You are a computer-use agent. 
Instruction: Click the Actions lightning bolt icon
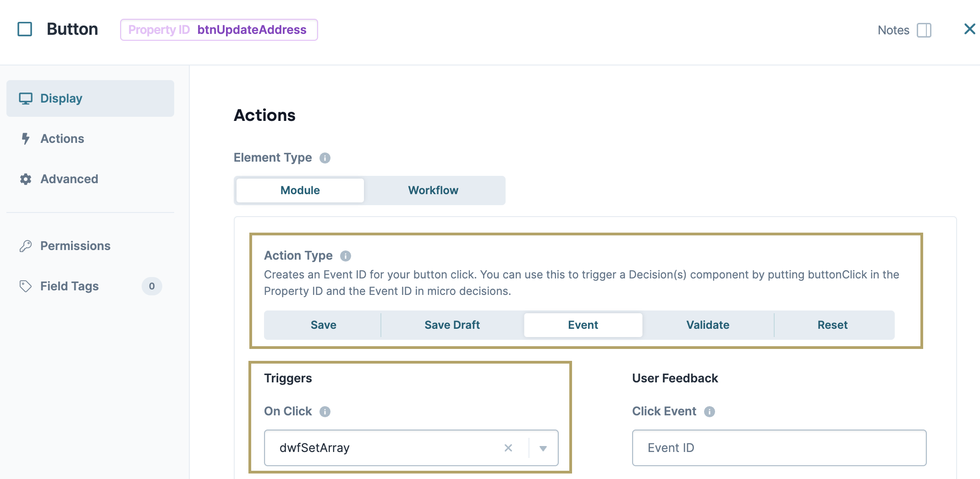26,139
